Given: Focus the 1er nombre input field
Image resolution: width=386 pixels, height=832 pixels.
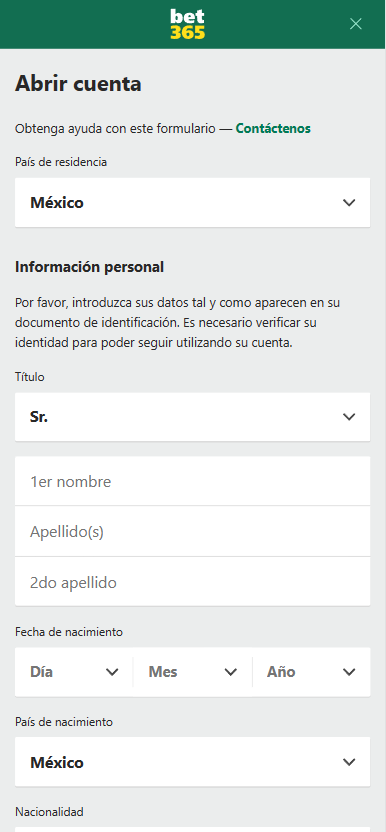Looking at the screenshot, I should tap(192, 481).
